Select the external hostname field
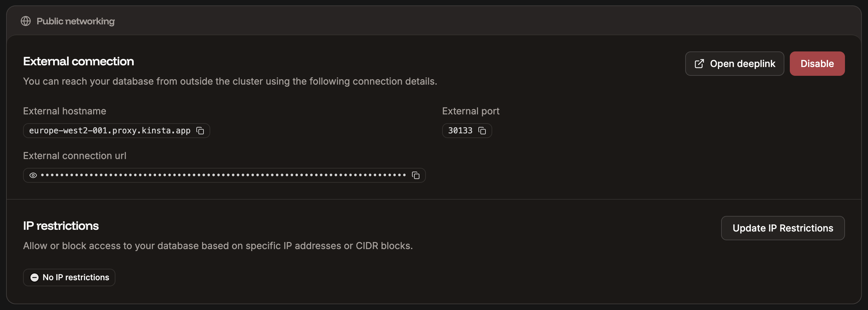This screenshot has height=310, width=868. click(x=108, y=131)
